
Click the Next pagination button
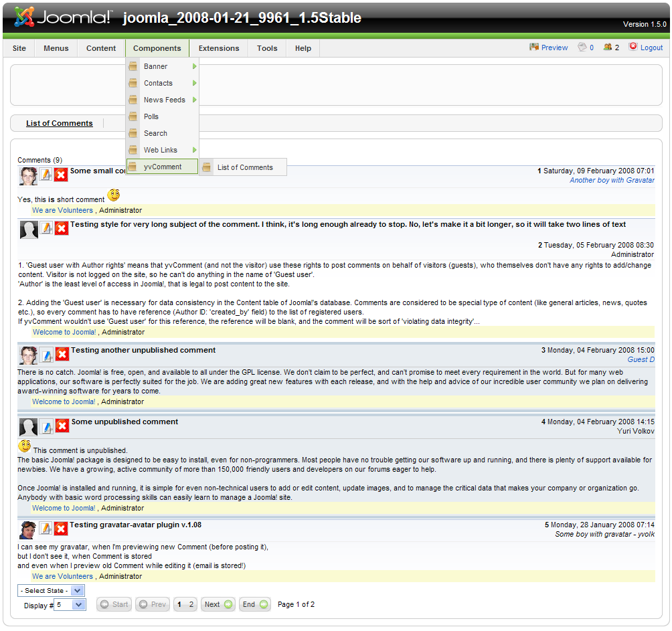click(218, 604)
